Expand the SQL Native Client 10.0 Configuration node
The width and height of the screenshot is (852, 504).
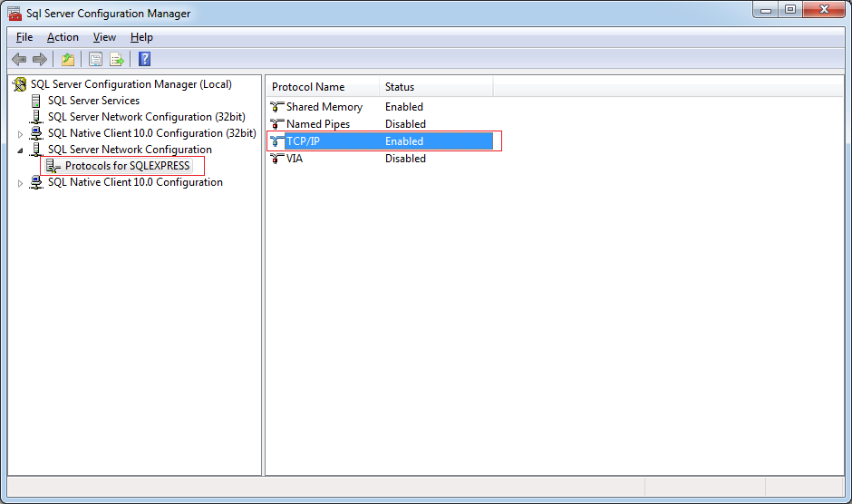20,183
